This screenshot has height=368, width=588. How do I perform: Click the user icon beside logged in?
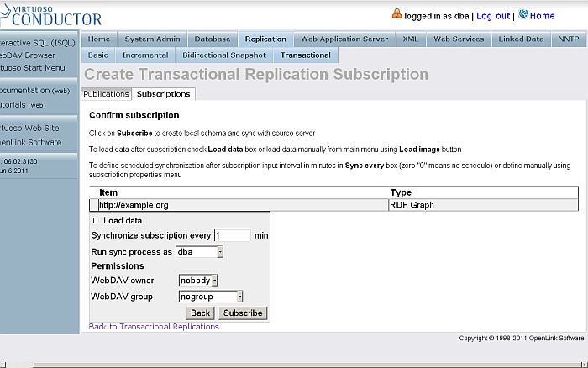(x=396, y=14)
